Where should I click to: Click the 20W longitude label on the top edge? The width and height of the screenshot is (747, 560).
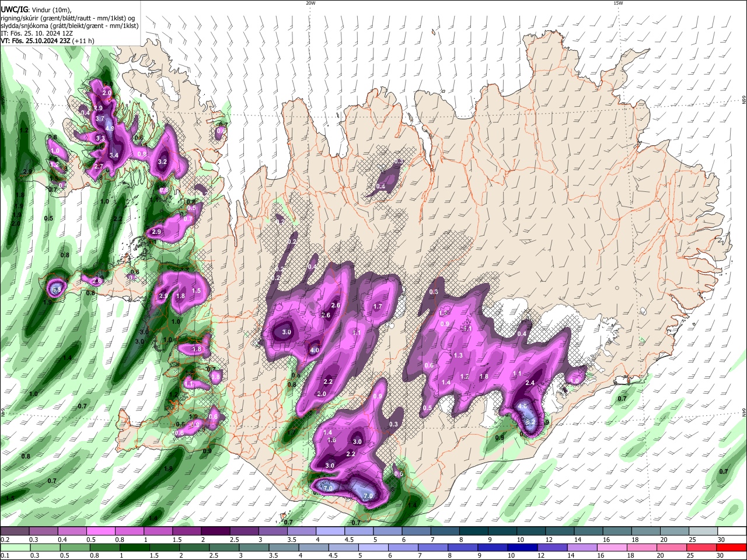tap(310, 3)
